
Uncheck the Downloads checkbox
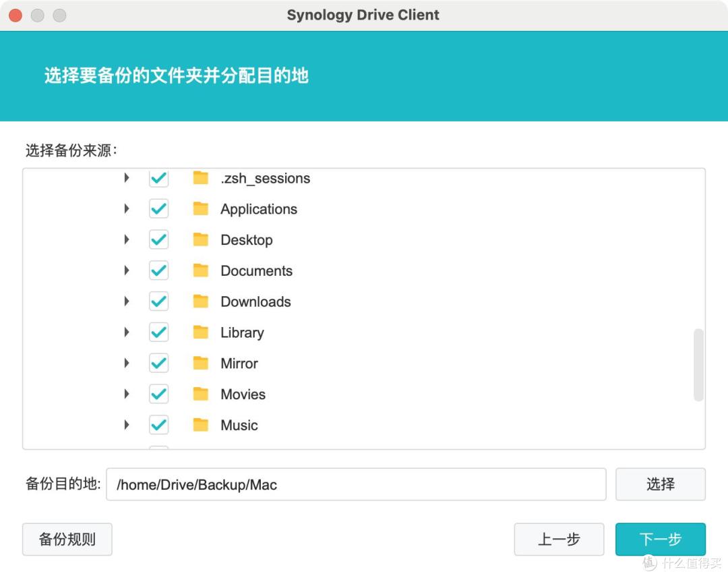tap(159, 301)
